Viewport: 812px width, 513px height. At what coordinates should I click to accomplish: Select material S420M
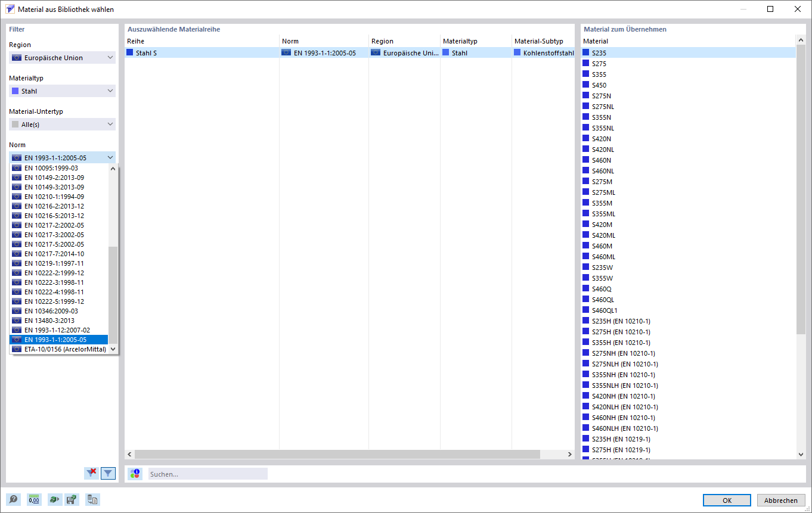[x=689, y=225]
